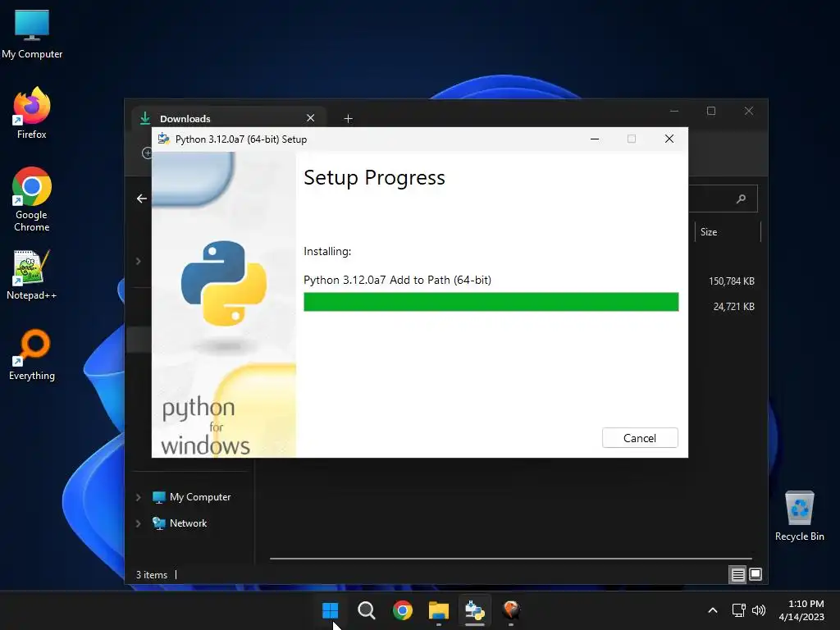This screenshot has height=630, width=840.
Task: Close the Python Setup dialog
Action: coord(669,139)
